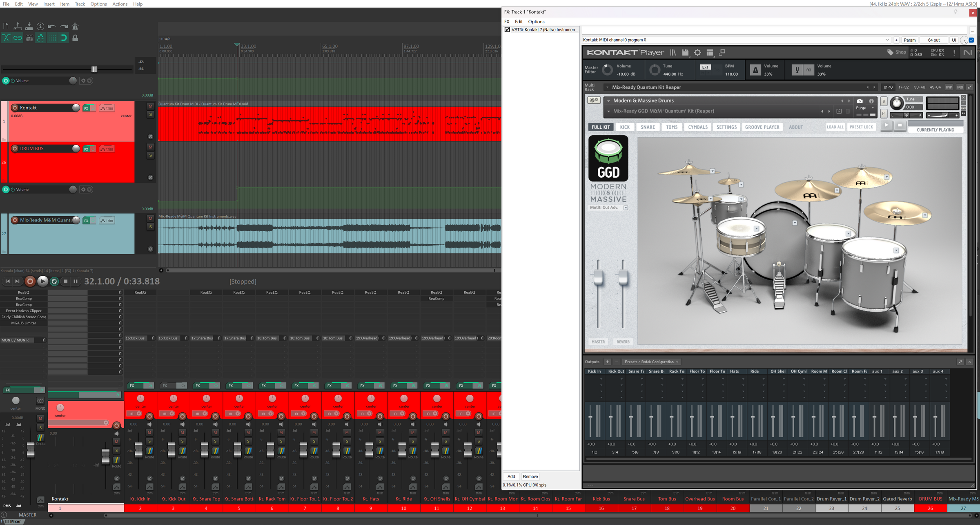Collapse the Modern & Massive Drums instrument header

pos(608,101)
